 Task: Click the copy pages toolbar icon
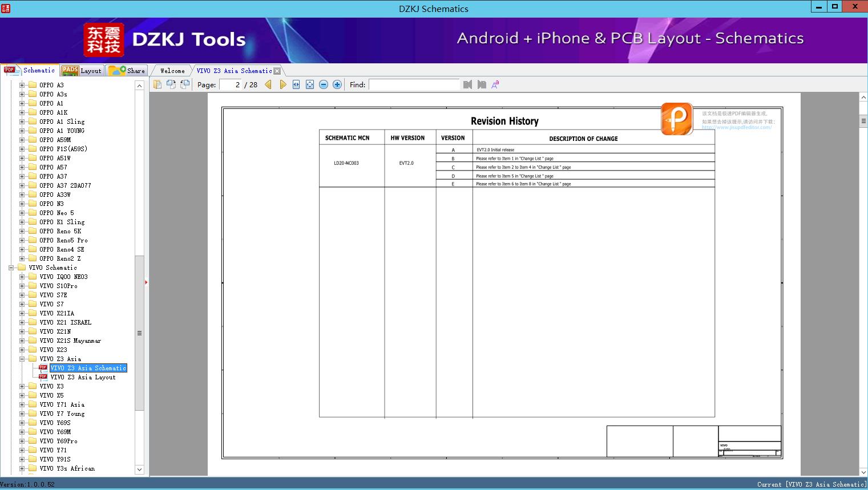(x=157, y=84)
